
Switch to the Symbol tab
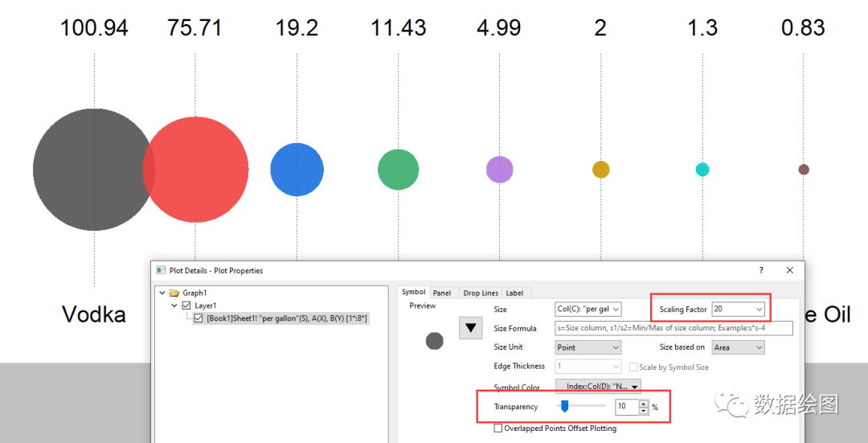414,292
